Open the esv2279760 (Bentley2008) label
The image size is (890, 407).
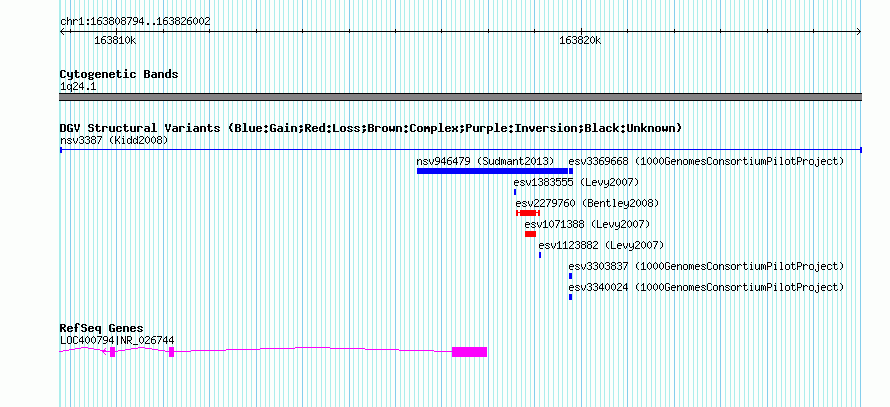[x=587, y=203]
